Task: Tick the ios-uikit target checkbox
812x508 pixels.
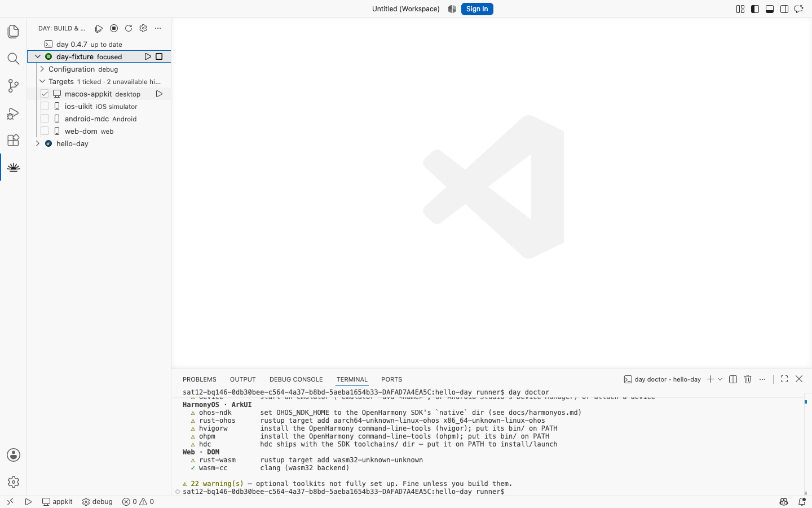Action: coord(45,106)
